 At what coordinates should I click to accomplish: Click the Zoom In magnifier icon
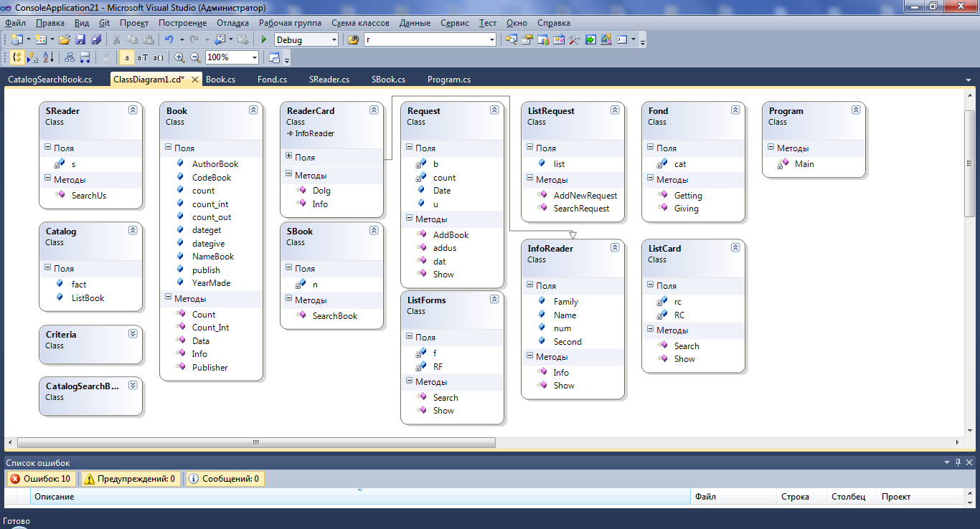pyautogui.click(x=179, y=58)
